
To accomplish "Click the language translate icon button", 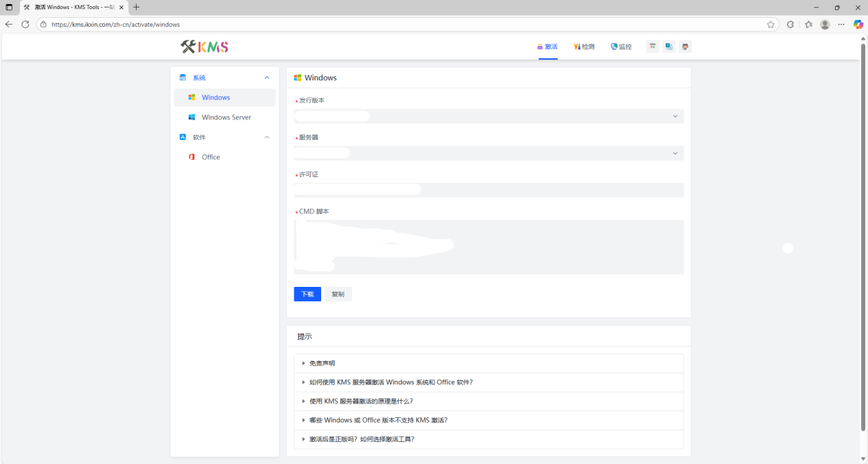I will pyautogui.click(x=669, y=47).
